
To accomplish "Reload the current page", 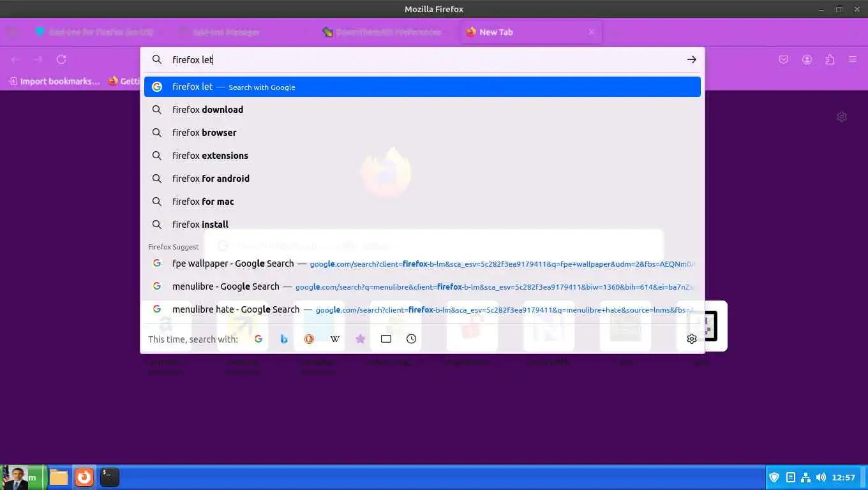I will 61,59.
